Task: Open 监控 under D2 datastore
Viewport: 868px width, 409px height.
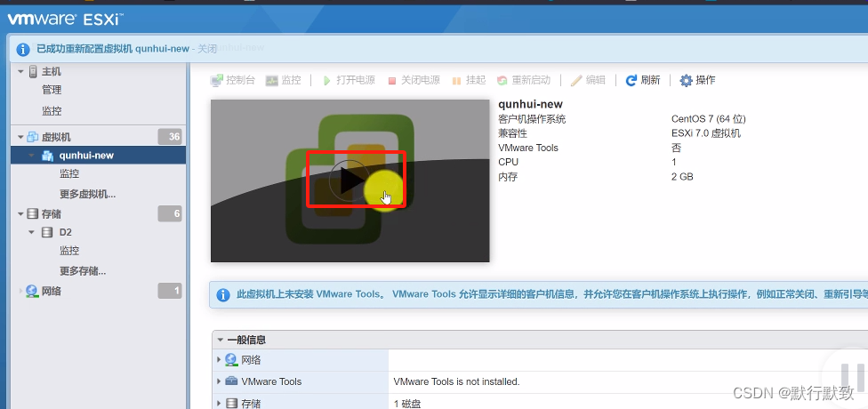Action: 69,251
